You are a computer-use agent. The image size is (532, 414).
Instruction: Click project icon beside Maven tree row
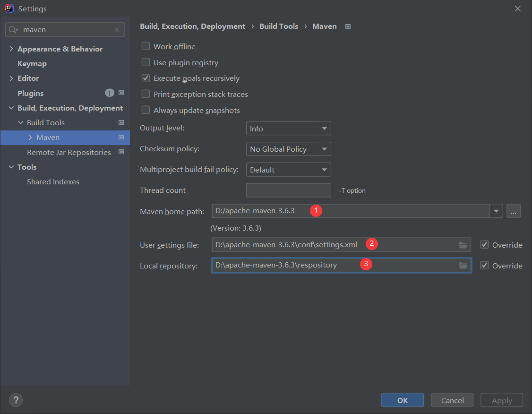(121, 137)
